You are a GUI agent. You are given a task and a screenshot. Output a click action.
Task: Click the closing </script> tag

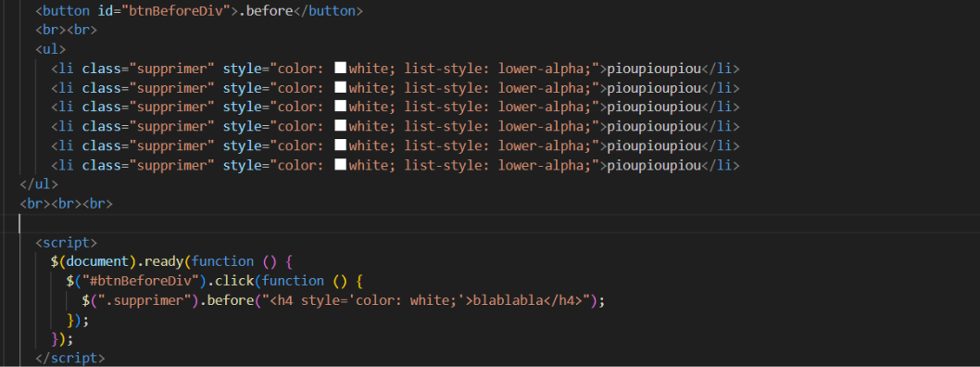pos(70,359)
